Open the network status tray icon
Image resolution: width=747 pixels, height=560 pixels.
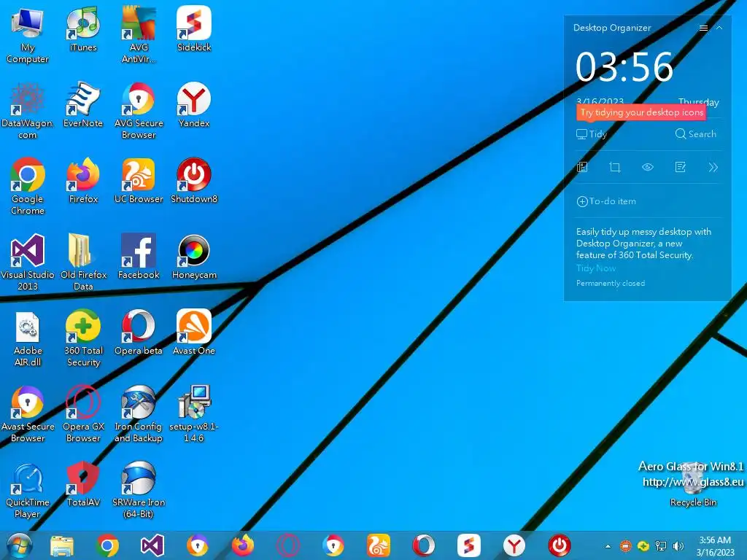tap(661, 546)
